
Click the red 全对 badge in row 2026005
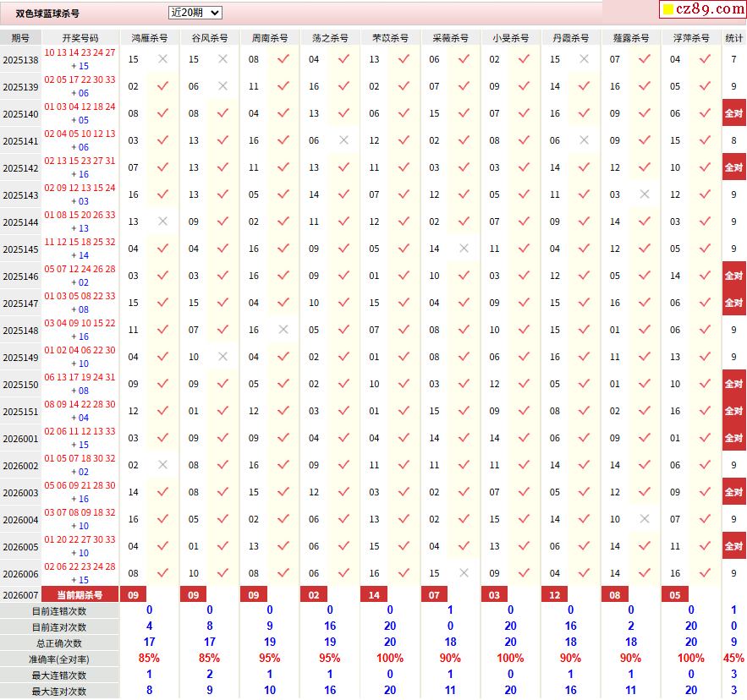(733, 546)
